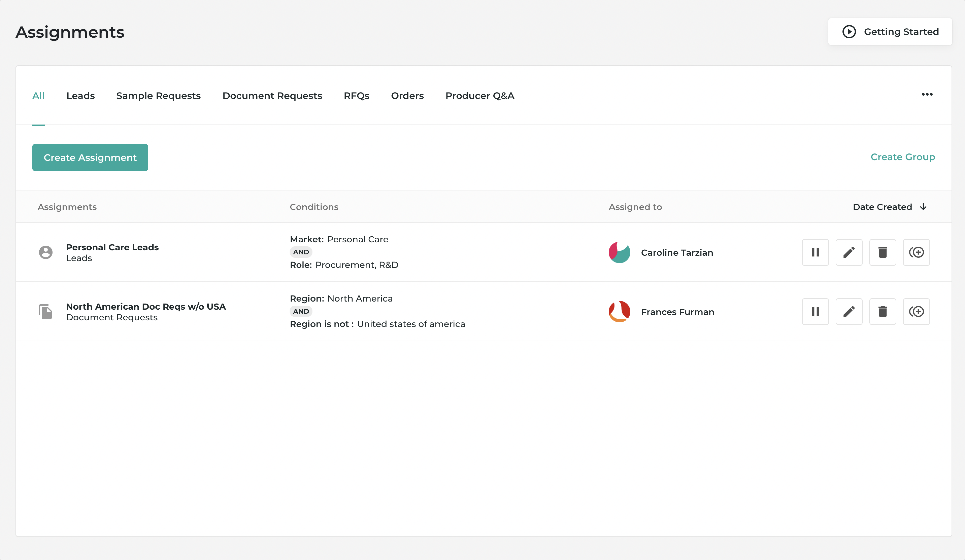Click the Assignments column header
The height and width of the screenshot is (560, 965).
[67, 207]
